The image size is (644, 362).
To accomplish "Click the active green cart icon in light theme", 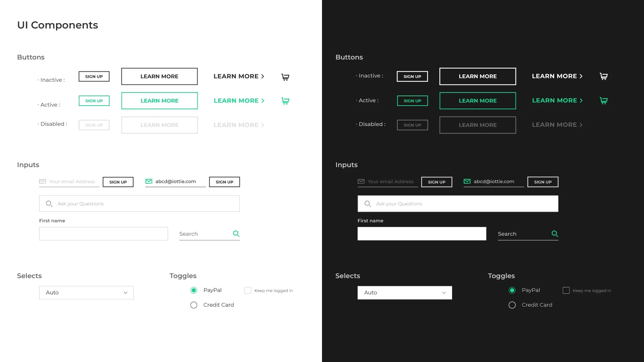I will click(285, 101).
